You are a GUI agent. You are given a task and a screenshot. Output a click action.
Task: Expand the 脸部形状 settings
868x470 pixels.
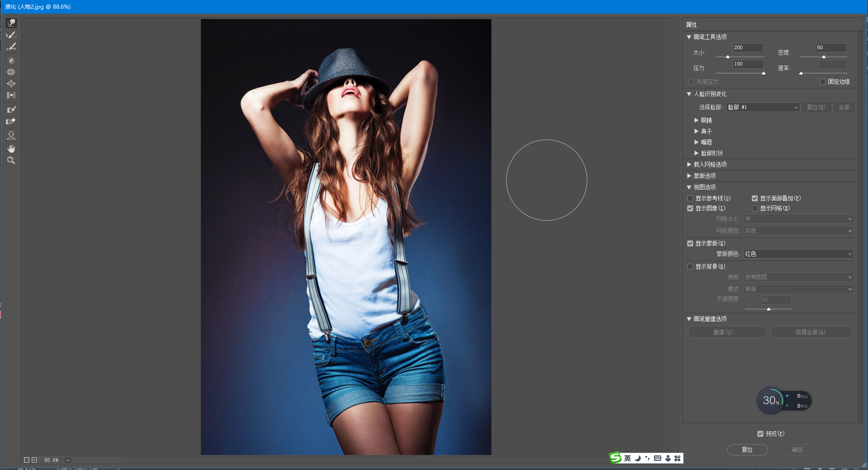(x=696, y=153)
